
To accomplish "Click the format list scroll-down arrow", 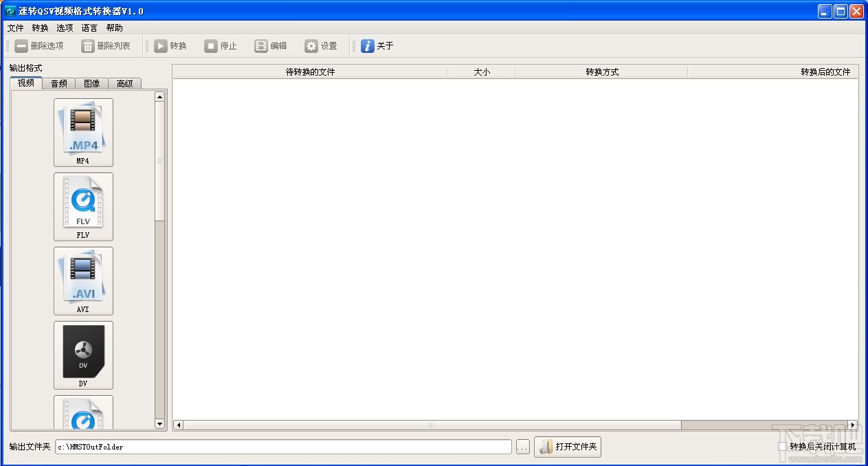I will tap(160, 424).
